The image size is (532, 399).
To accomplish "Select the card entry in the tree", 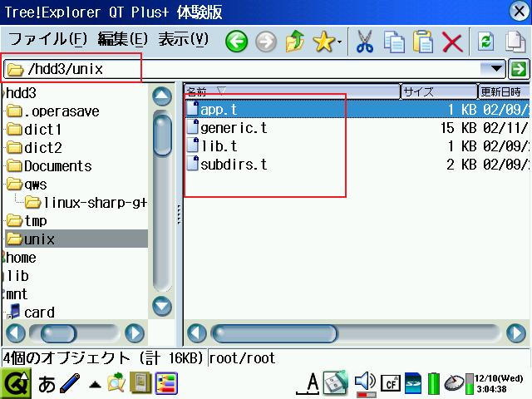I will tap(32, 313).
